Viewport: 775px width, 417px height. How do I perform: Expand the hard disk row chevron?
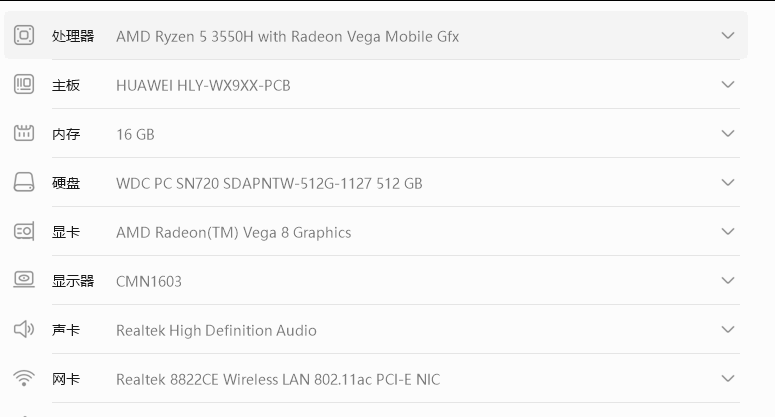[x=728, y=183]
